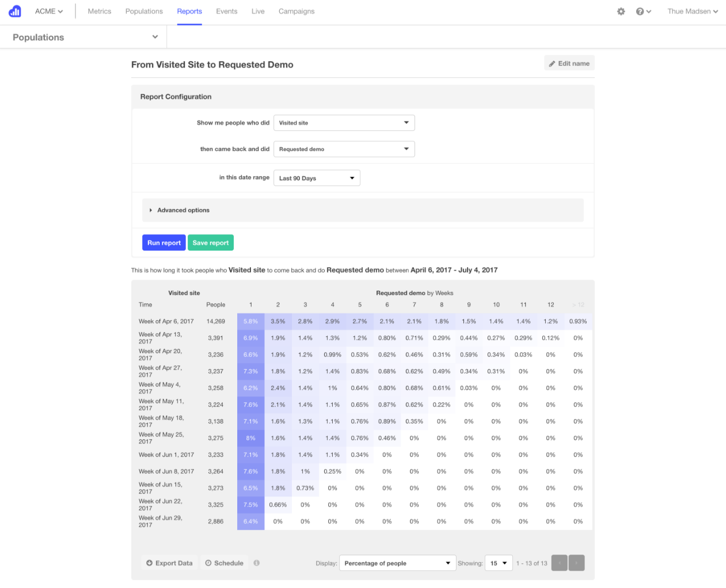Click the Export Data icon

[149, 563]
